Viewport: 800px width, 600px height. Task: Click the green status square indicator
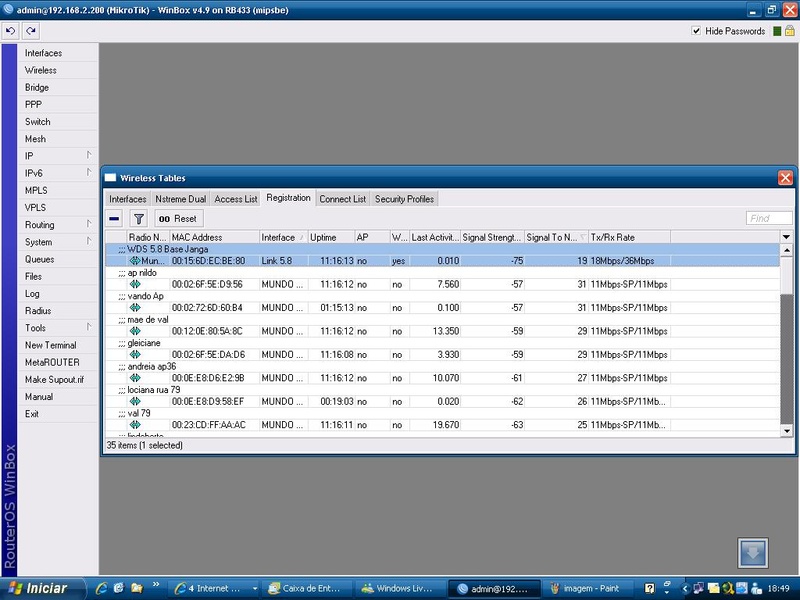tap(777, 31)
